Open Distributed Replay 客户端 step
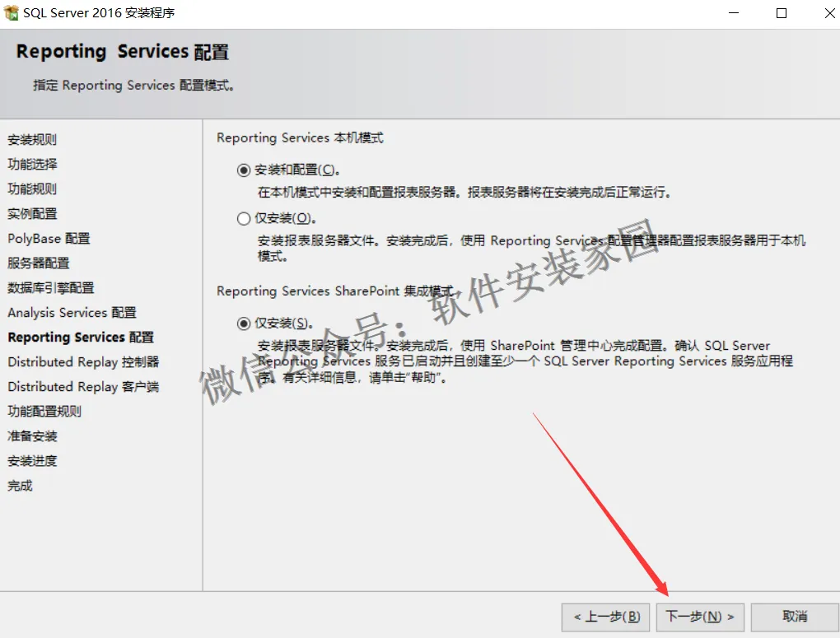 83,387
